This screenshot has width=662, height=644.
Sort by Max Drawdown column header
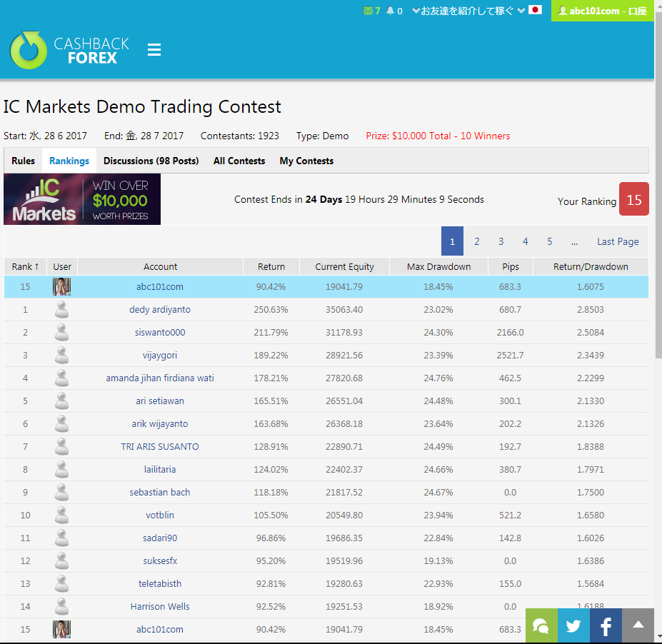pos(438,267)
